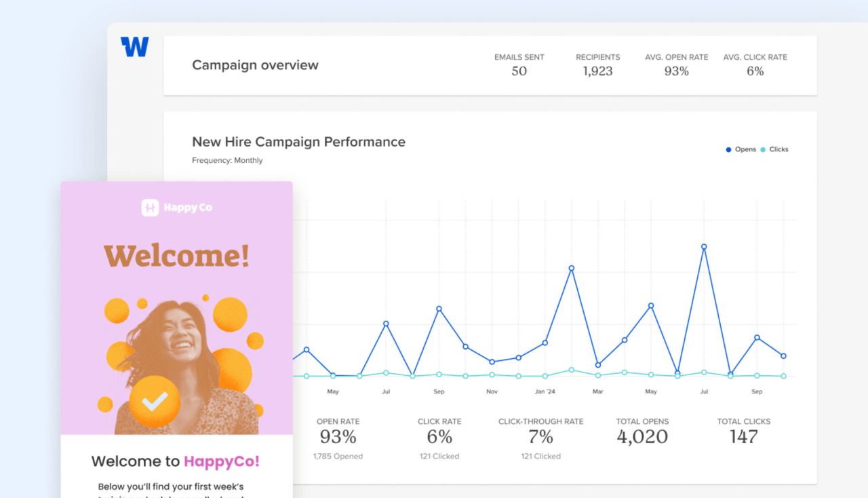The image size is (868, 498).
Task: Click the "Below you'll find your first week's" line
Action: [171, 486]
